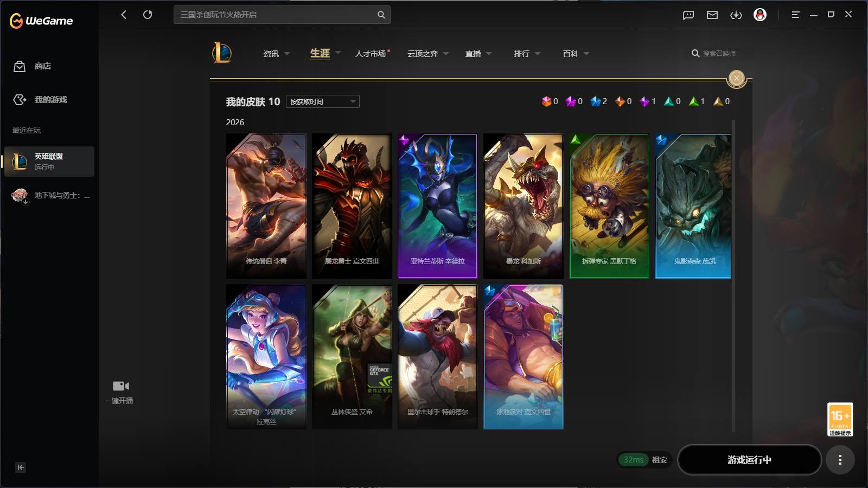Open the chat messages icon

tap(688, 15)
